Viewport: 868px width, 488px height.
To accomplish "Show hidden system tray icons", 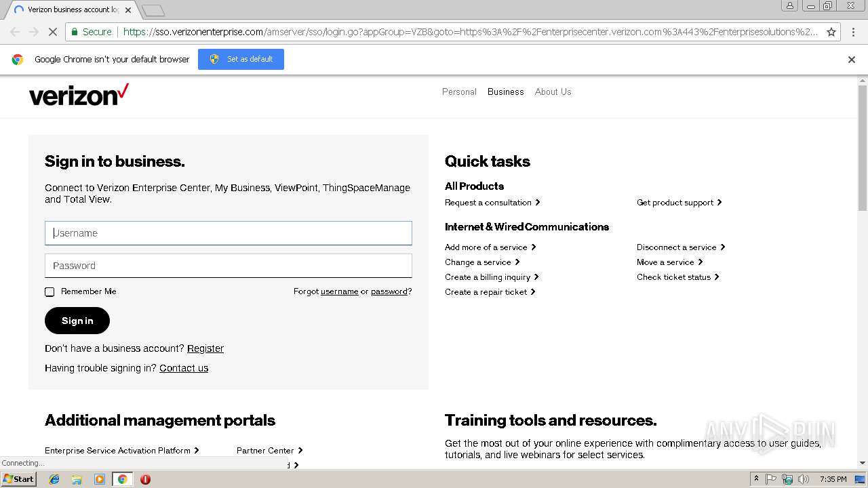I will (756, 479).
